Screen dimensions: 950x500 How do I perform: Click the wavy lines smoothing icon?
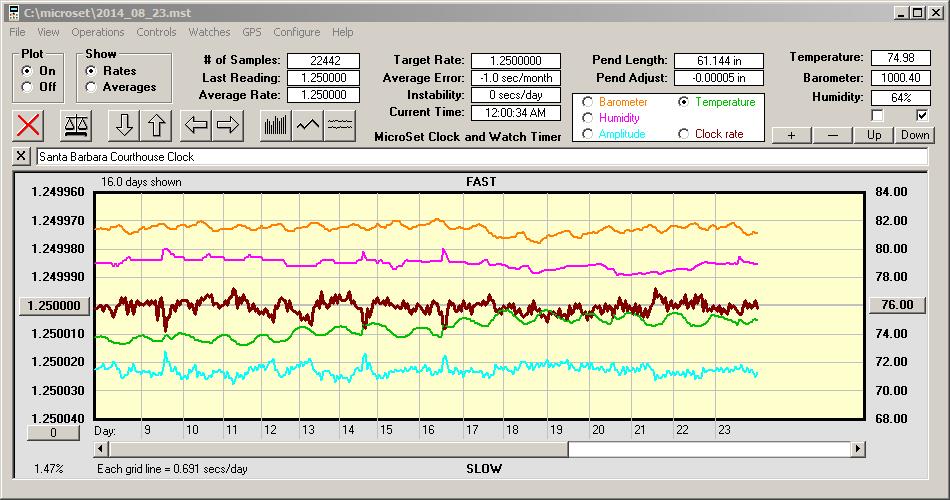click(x=340, y=125)
